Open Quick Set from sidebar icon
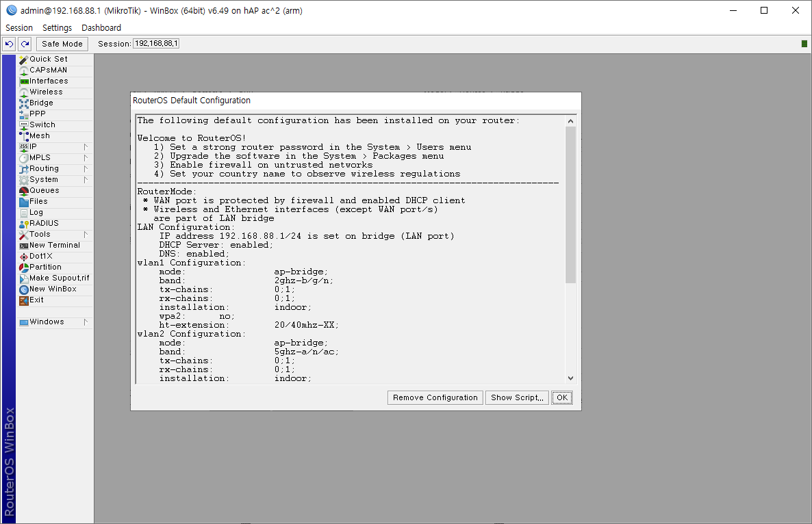Viewport: 812px width, 524px height. coord(24,60)
